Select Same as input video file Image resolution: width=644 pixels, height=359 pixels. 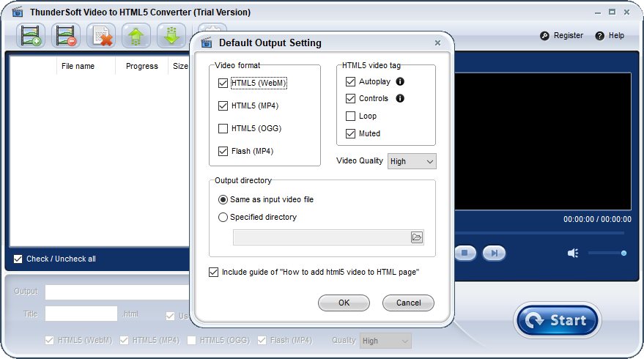[223, 199]
